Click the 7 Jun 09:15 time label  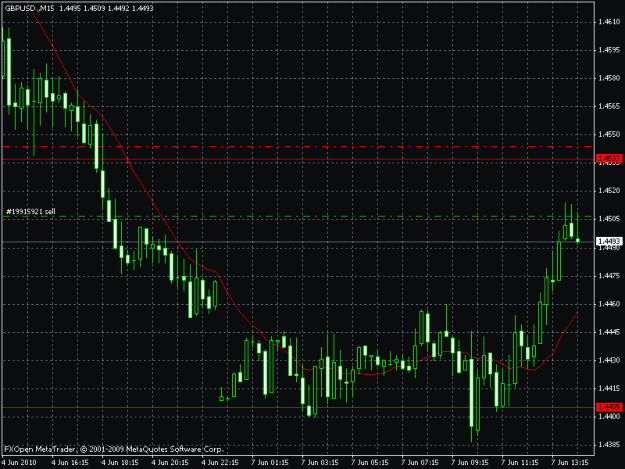tap(470, 463)
